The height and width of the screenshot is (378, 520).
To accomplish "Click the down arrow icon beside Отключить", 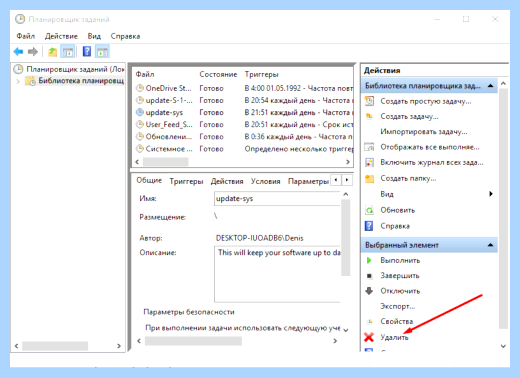I will coord(369,291).
